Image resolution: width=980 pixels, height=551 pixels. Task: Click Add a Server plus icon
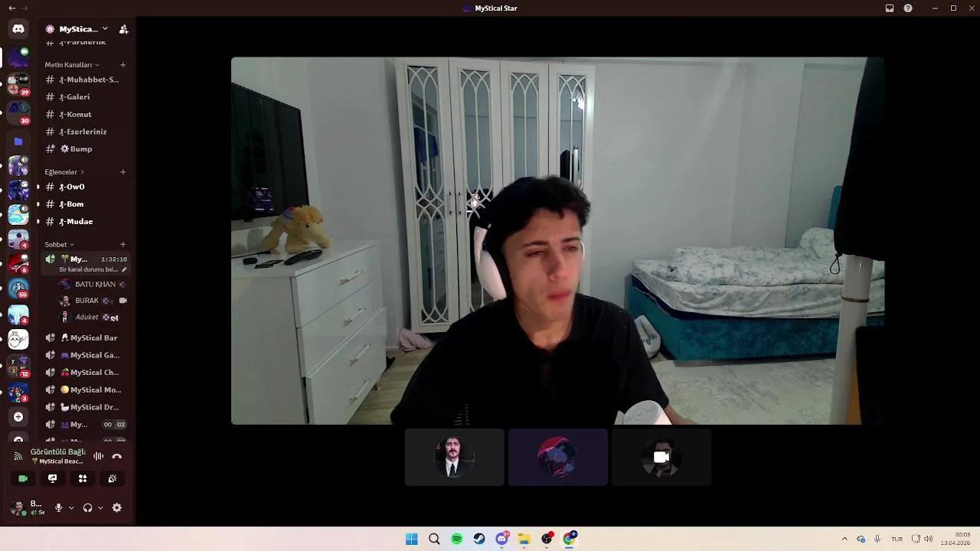pos(18,417)
